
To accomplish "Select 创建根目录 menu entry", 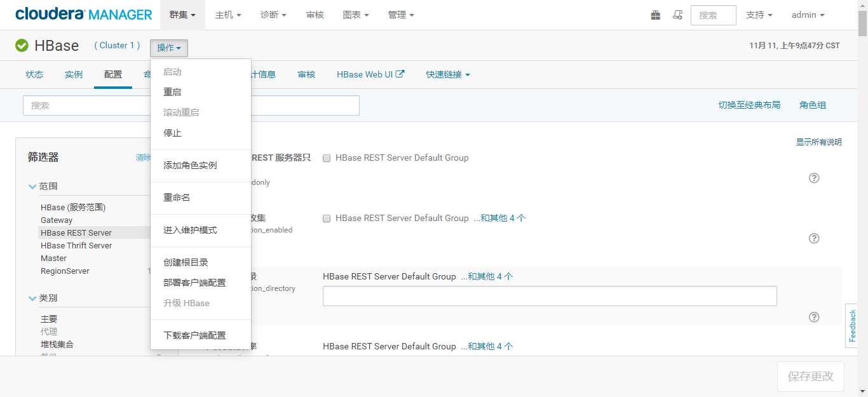I will [201, 262].
